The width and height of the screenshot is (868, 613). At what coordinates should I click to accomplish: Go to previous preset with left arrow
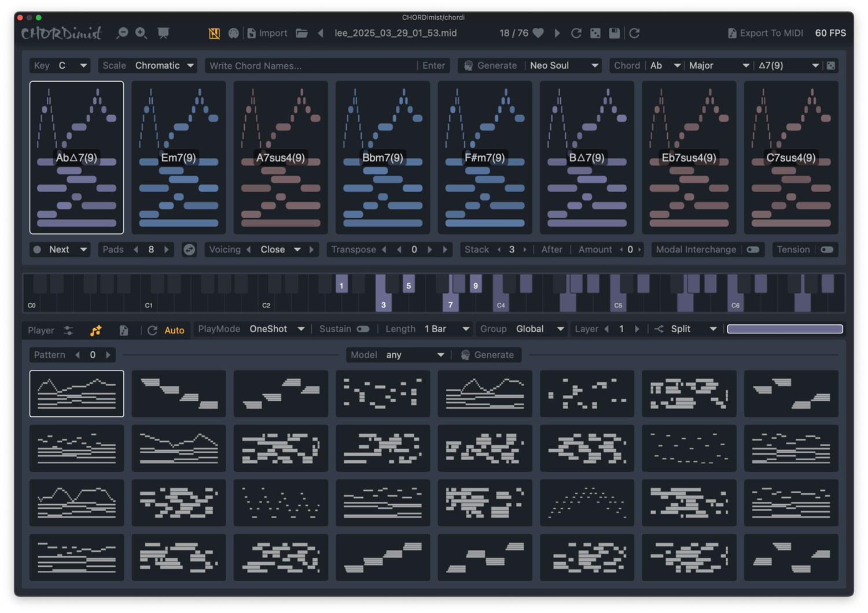tap(321, 33)
